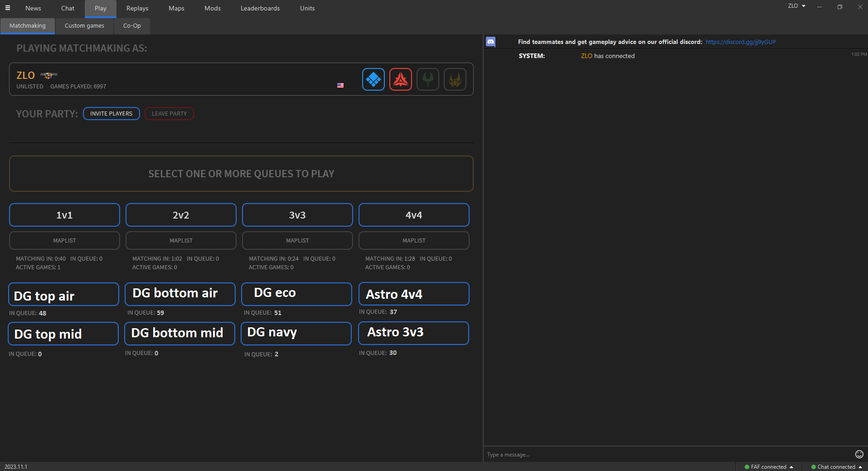Join the 3v3 queue
This screenshot has width=868, height=471.
(x=297, y=215)
